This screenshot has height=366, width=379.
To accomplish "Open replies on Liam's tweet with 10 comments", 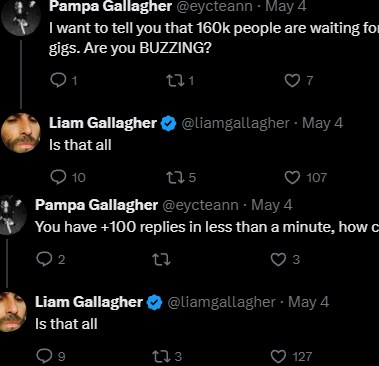I will (x=58, y=177).
